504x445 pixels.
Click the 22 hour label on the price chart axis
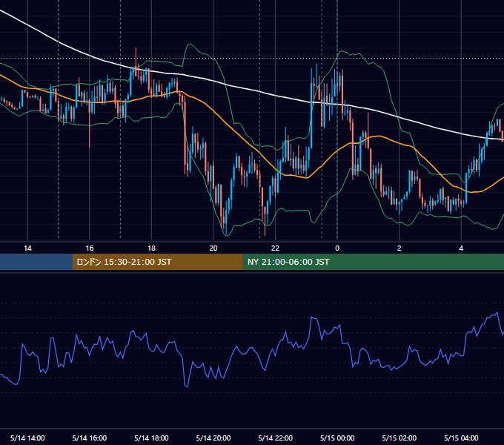pos(275,248)
